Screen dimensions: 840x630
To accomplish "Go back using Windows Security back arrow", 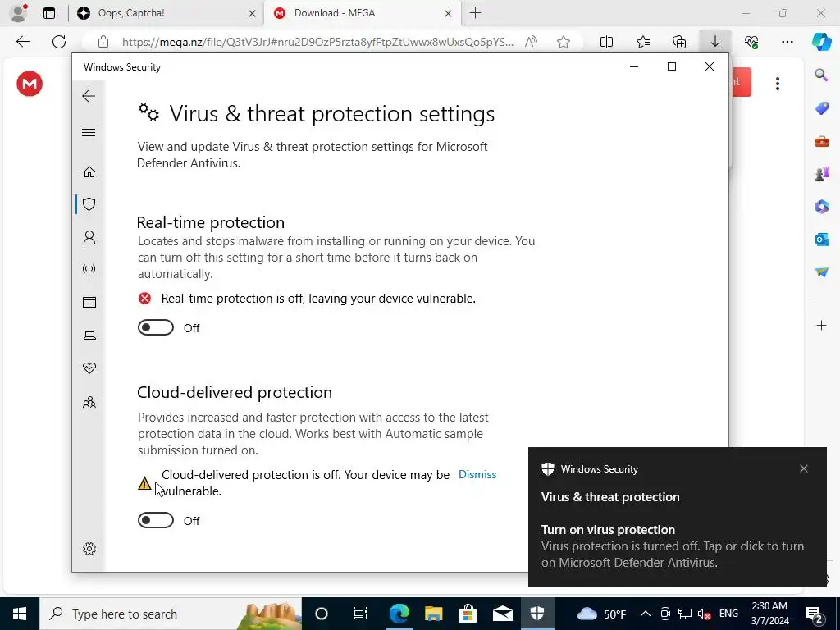I will 89,96.
